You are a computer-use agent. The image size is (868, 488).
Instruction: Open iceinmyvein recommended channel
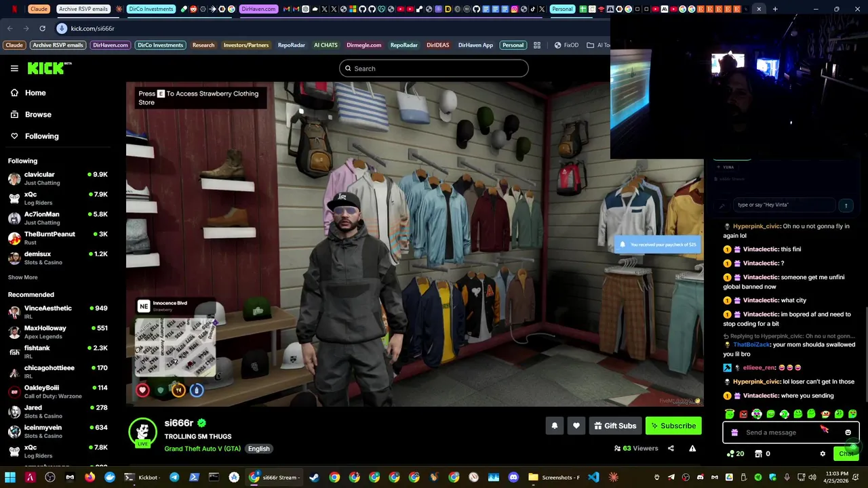58,431
